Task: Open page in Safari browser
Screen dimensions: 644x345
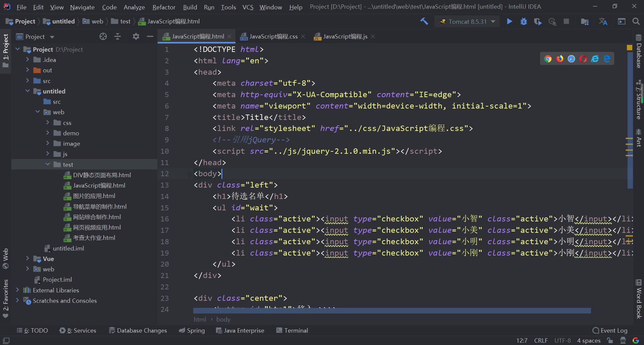Action: [572, 59]
